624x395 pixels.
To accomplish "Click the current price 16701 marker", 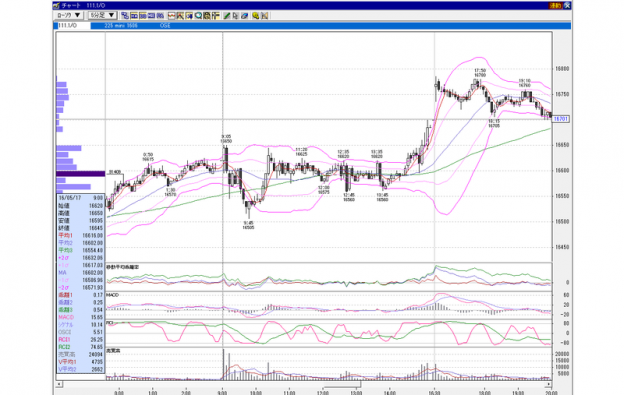I will point(561,119).
